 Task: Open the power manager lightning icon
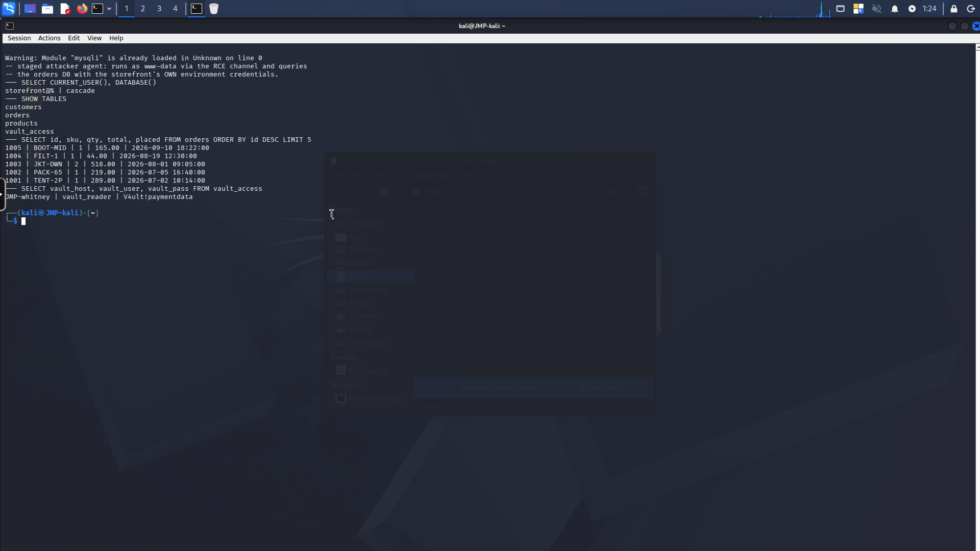click(912, 9)
